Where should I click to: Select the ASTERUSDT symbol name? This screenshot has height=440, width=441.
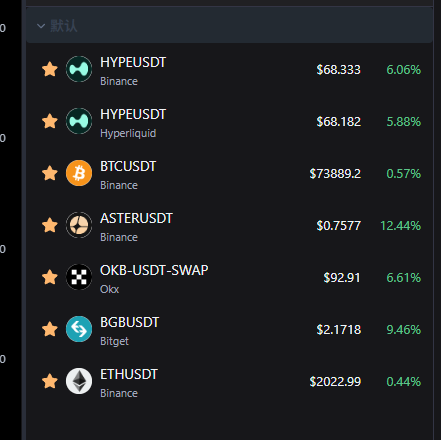(136, 219)
